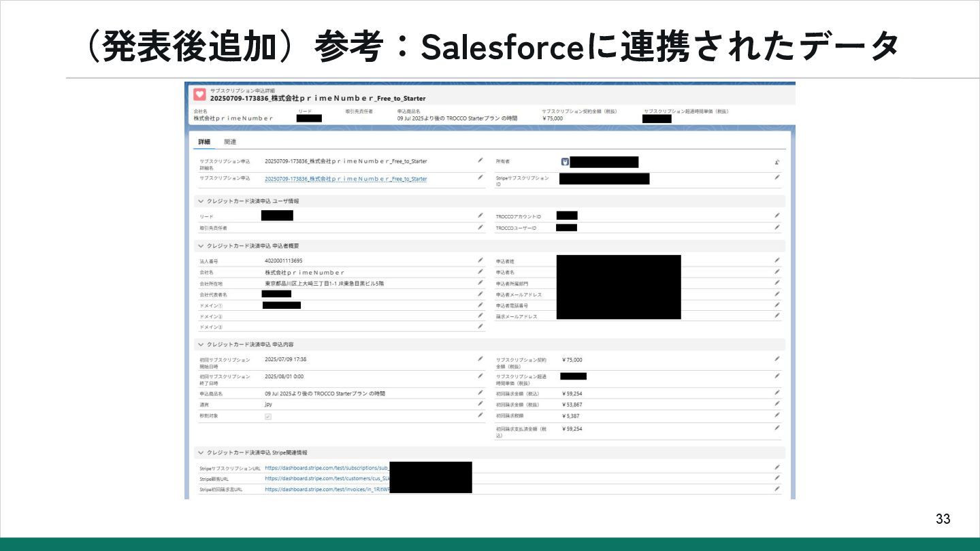The height and width of the screenshot is (551, 980).
Task: Click ￥75,000 in the header highlights panel
Action: [x=553, y=118]
